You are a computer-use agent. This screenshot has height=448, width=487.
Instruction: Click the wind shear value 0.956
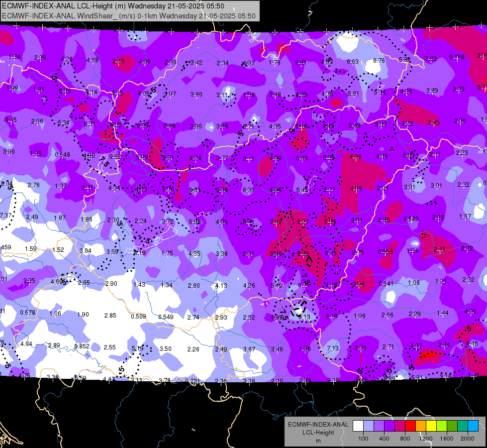(385, 251)
